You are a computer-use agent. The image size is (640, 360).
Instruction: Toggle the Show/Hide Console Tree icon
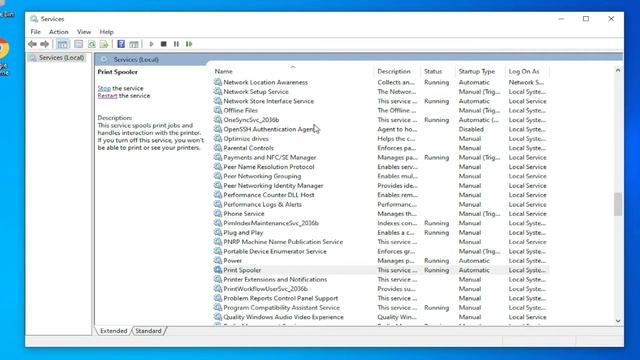pyautogui.click(x=62, y=44)
